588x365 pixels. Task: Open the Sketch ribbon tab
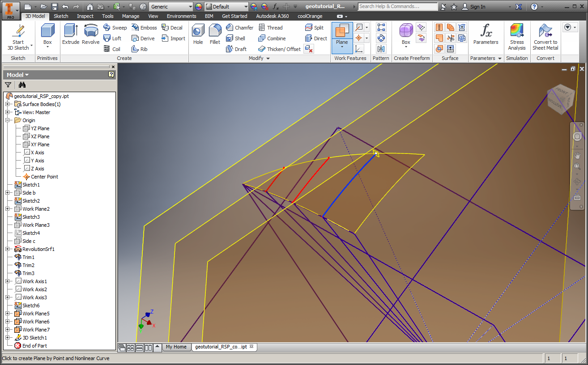(61, 16)
